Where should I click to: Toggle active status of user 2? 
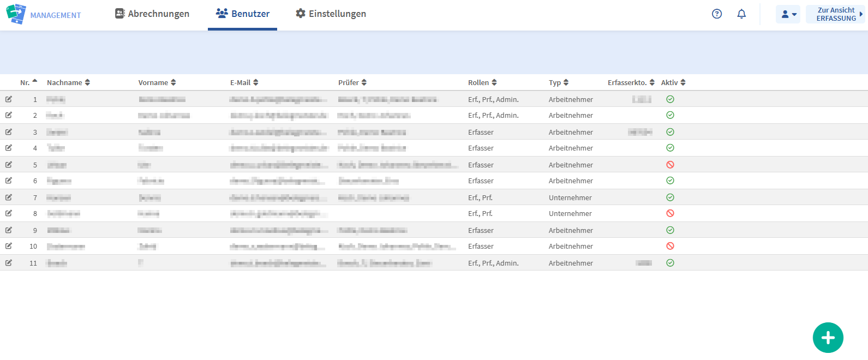[x=671, y=115]
